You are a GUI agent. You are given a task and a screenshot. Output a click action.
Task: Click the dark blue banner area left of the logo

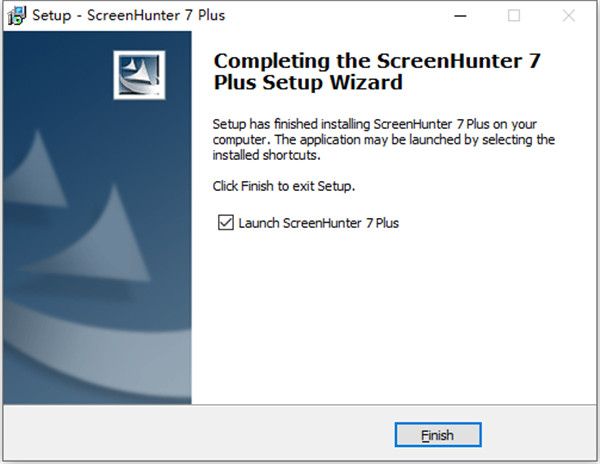[57, 75]
